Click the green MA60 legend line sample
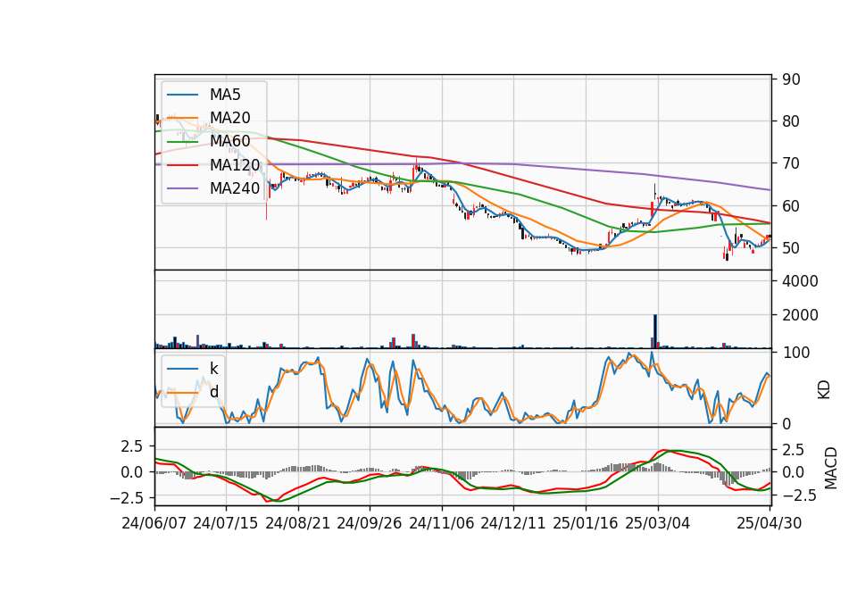Image resolution: width=857 pixels, height=616 pixels. coord(182,142)
